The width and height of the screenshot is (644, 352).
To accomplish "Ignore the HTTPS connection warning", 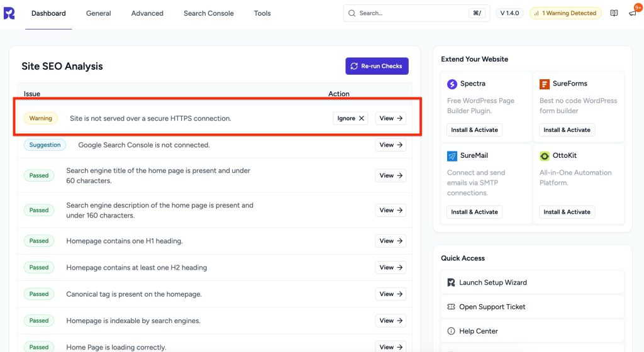I will [350, 118].
